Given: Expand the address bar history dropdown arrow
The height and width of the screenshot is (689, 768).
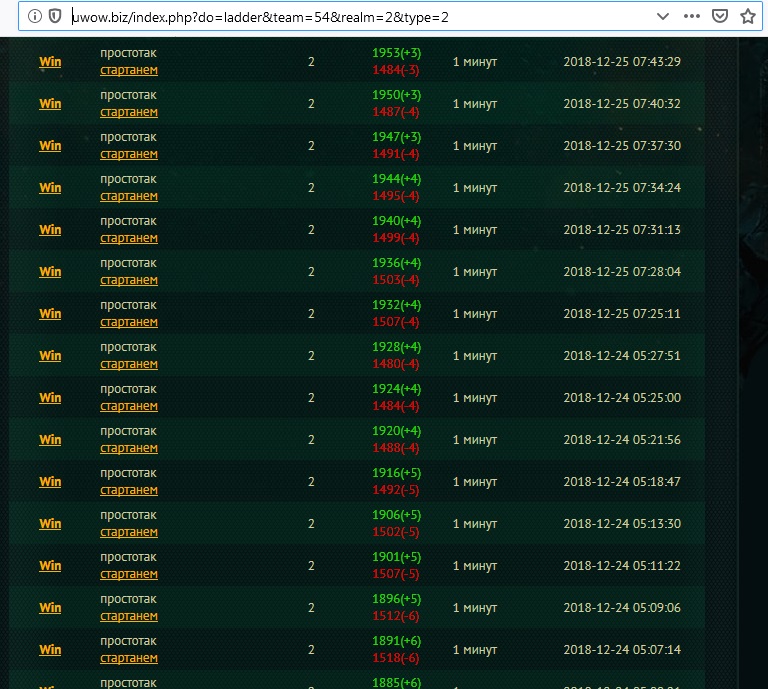Looking at the screenshot, I should coord(662,16).
